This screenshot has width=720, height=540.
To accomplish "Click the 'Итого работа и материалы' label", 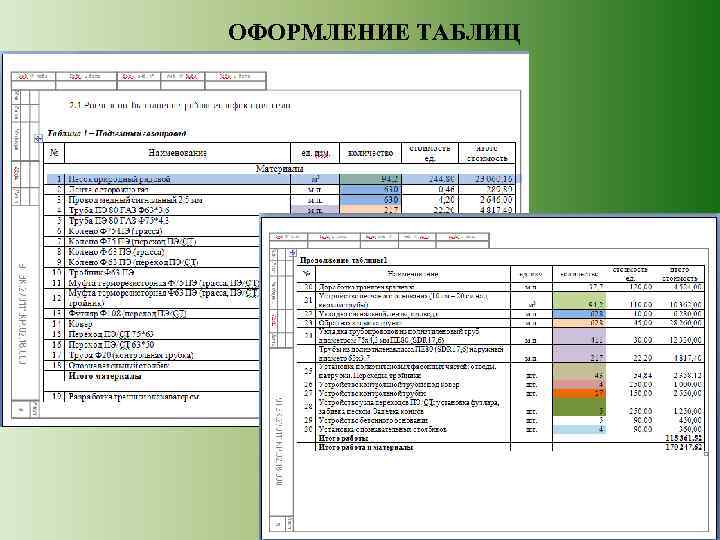I will pyautogui.click(x=366, y=447).
